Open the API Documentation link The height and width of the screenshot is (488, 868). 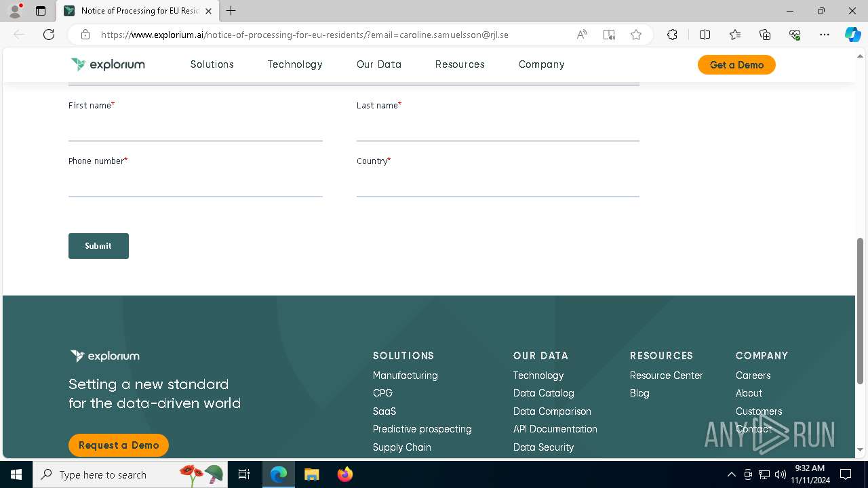(555, 429)
